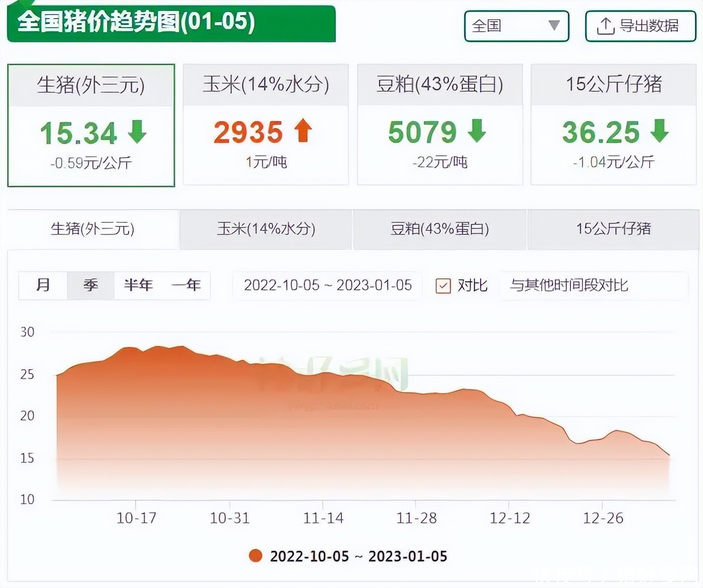703x588 pixels.
Task: Select the 玉米(14%水分) price card
Action: 265,125
